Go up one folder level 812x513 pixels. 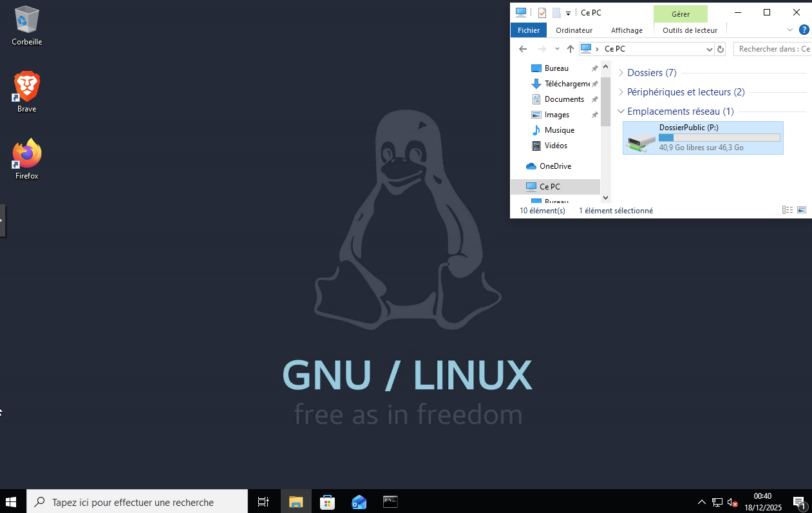[570, 49]
